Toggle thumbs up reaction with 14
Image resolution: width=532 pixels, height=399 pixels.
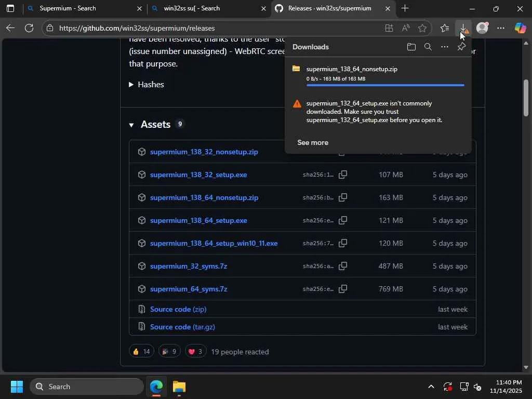141,352
